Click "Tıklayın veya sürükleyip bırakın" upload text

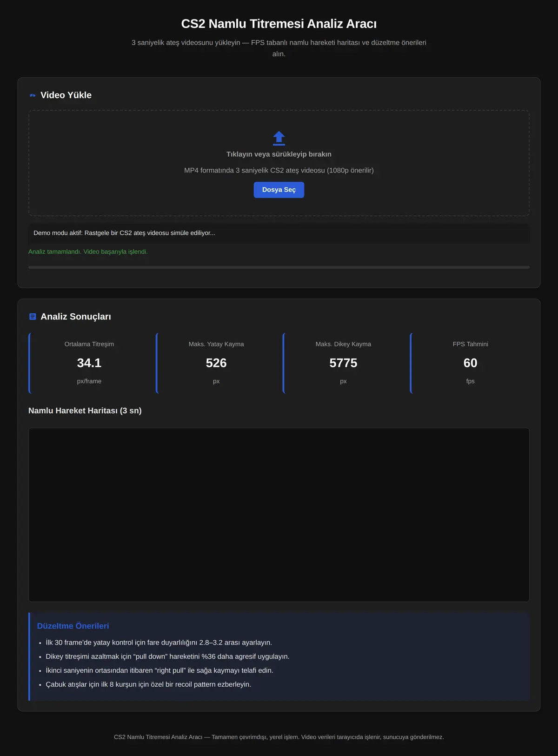279,154
